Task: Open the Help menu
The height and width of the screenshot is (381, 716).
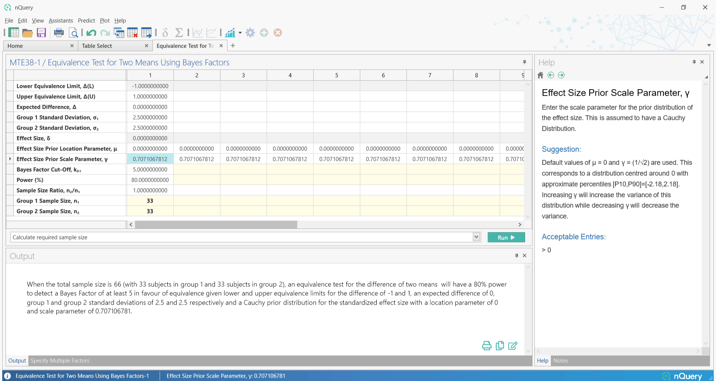Action: coord(120,21)
